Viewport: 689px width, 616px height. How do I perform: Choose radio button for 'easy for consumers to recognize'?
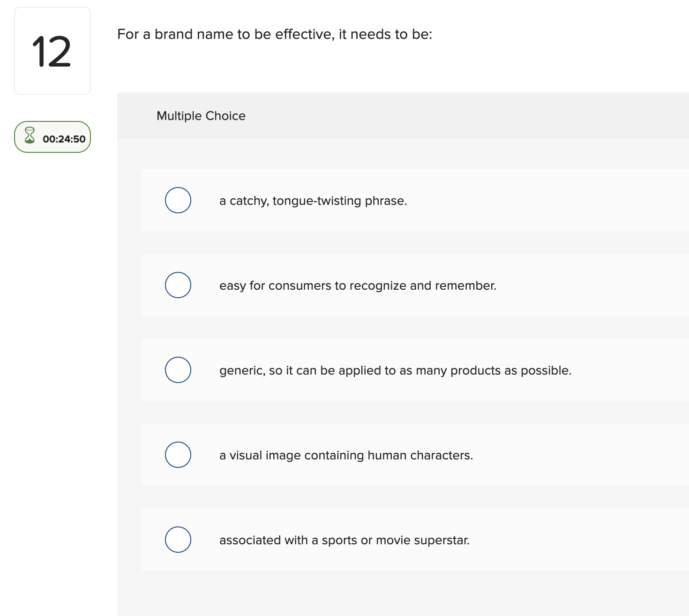(178, 285)
